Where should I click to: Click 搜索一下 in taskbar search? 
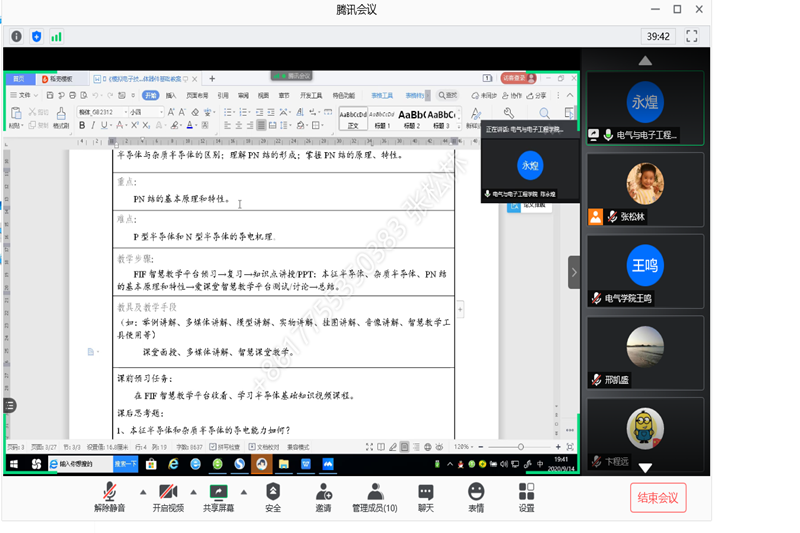tap(126, 464)
